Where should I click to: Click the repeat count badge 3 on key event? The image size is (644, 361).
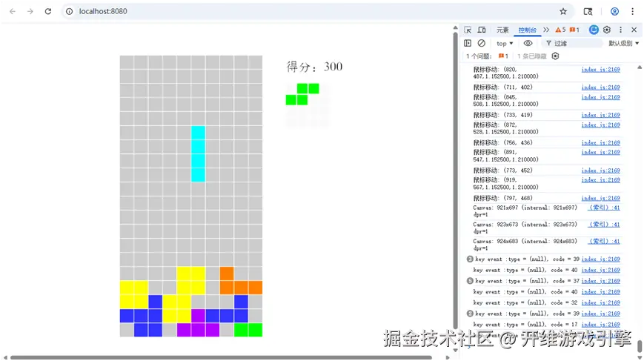coord(470,259)
